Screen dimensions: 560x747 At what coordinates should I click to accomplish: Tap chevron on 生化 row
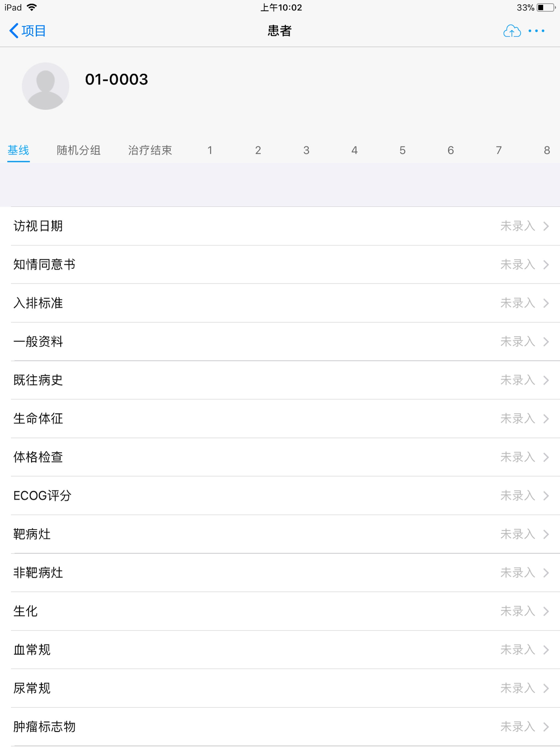click(546, 611)
